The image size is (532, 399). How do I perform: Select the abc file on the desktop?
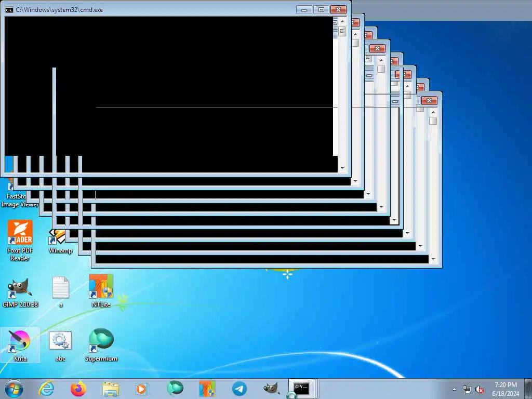click(60, 345)
